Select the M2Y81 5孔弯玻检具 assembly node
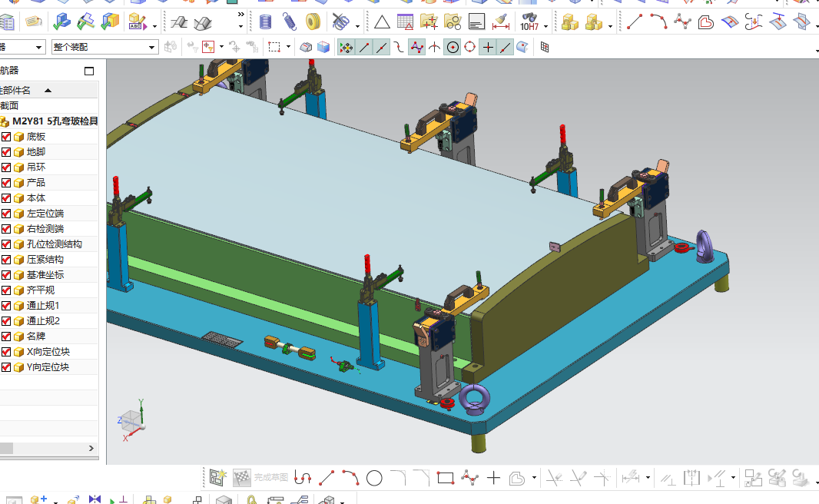This screenshot has height=504, width=819. pos(55,121)
